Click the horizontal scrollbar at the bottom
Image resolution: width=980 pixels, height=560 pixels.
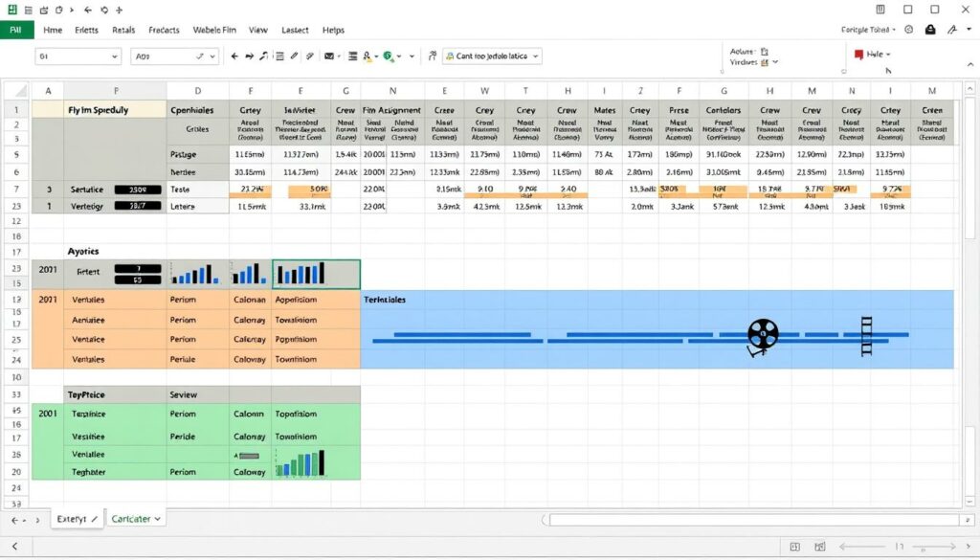tap(754, 520)
